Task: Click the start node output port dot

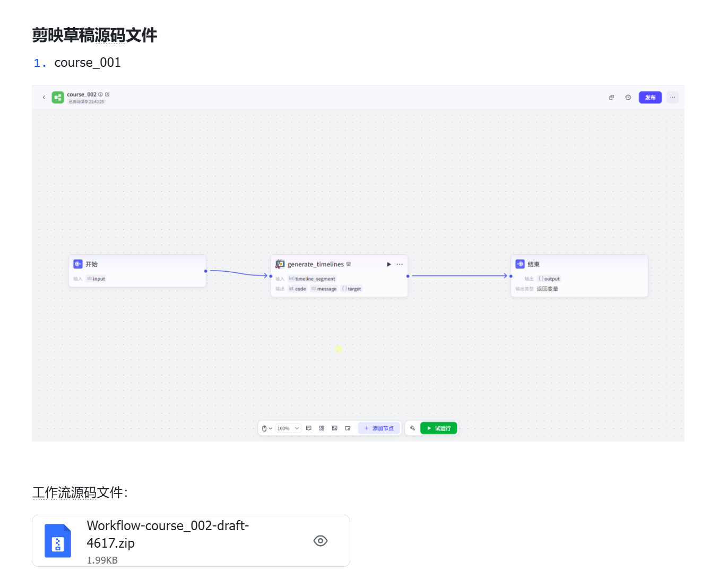Action: 206,271
